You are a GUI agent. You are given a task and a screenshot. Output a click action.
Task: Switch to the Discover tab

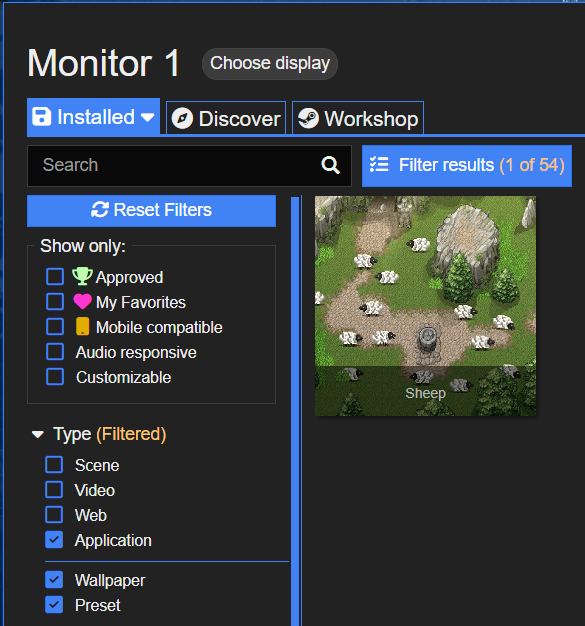pyautogui.click(x=226, y=119)
